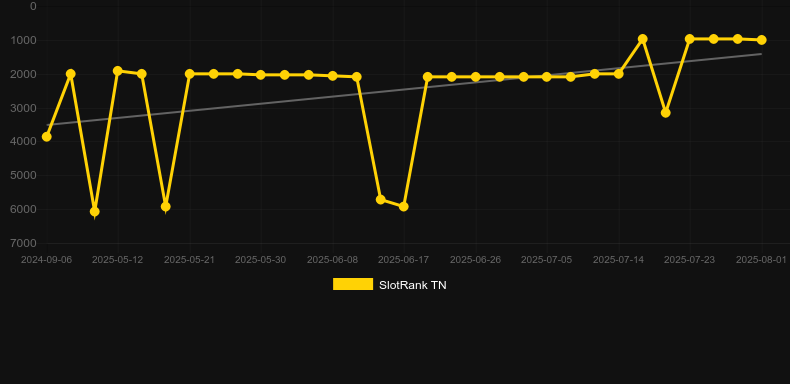Click the first recovered point after 2025-06-17
790x384 pixels.
(428, 77)
